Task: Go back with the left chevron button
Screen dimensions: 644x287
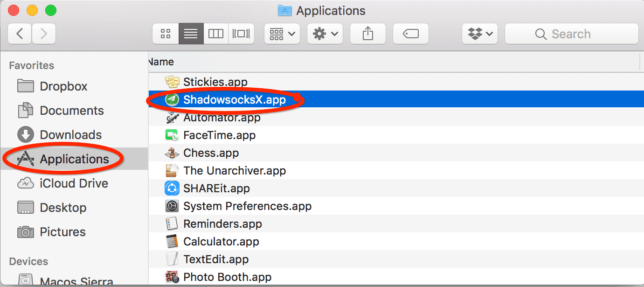Action: [20, 34]
